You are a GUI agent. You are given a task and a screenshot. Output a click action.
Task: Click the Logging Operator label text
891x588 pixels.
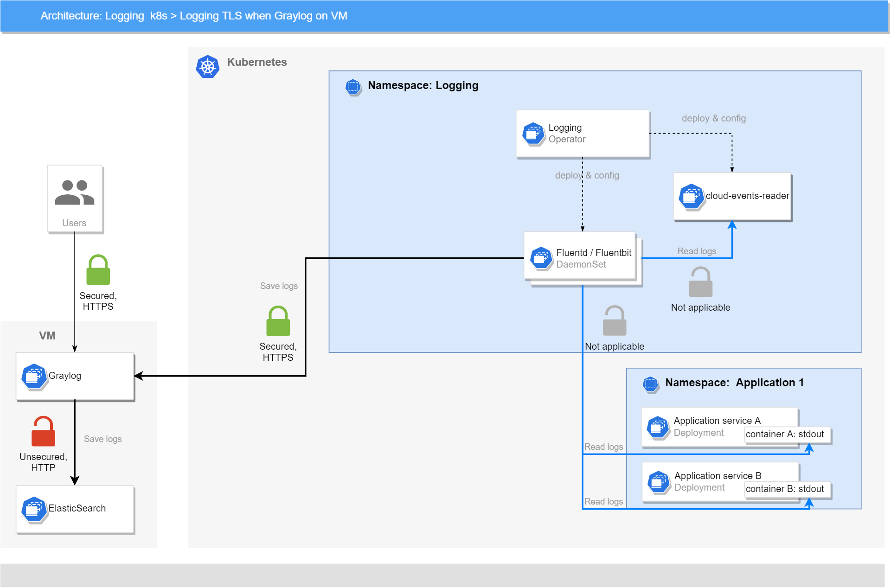[567, 134]
